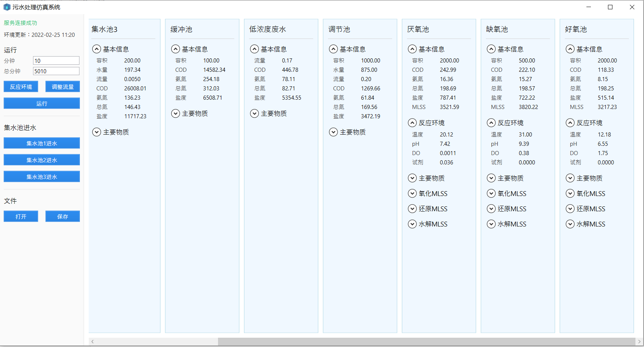Click pH value 9.39 in 缺氧池
Image resolution: width=644 pixels, height=347 pixels.
524,144
